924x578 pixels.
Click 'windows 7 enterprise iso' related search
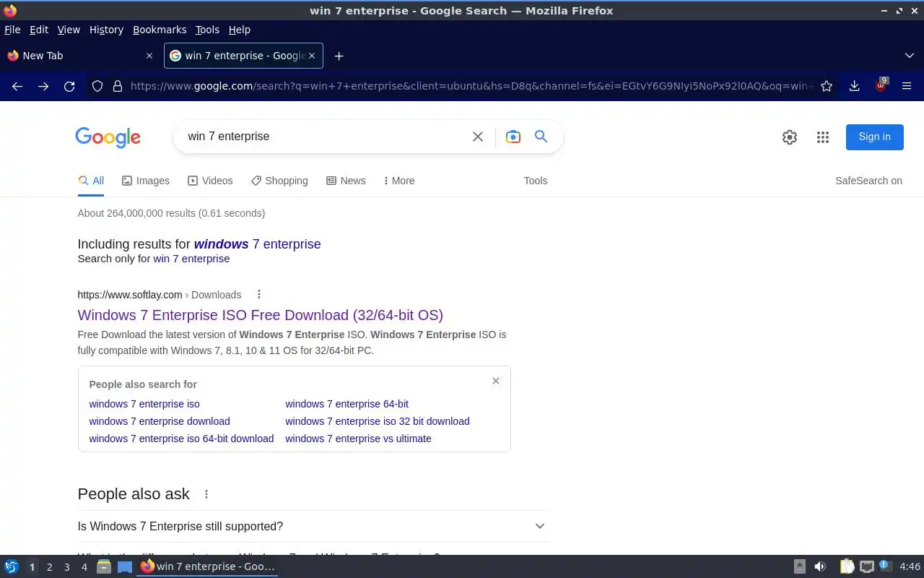pos(144,404)
